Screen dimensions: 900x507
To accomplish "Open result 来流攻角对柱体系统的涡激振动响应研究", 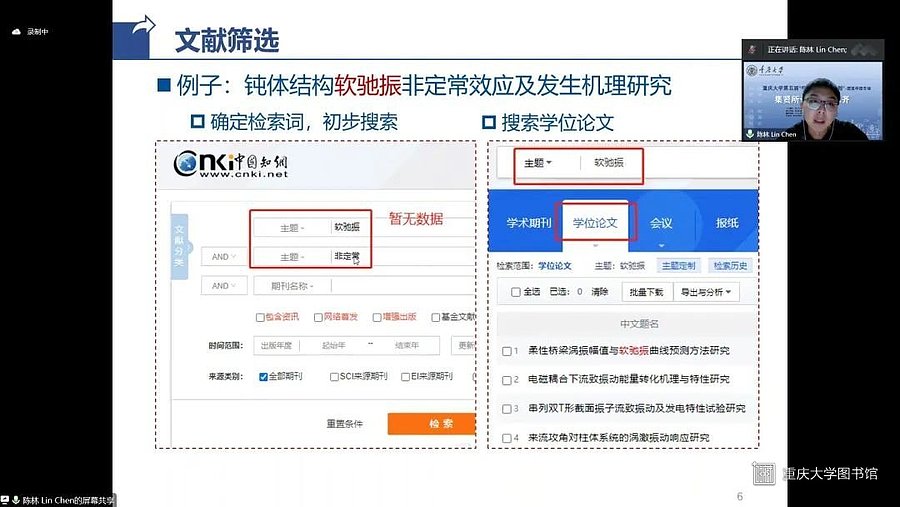I will click(x=618, y=438).
